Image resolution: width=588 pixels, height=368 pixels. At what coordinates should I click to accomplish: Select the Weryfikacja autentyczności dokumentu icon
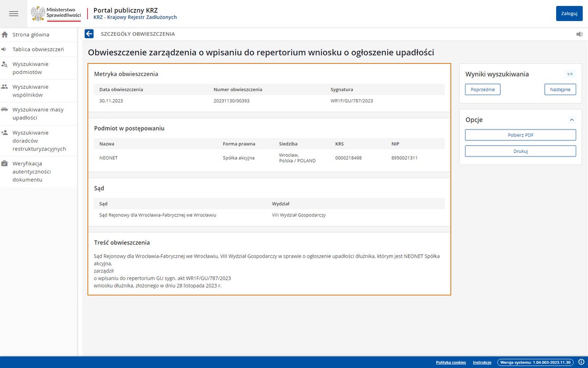coord(5,163)
